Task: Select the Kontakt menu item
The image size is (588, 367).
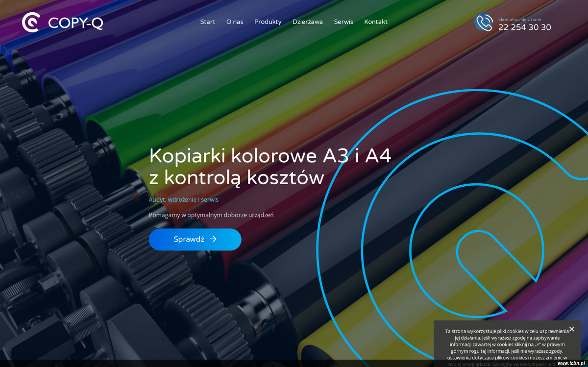Action: pyautogui.click(x=376, y=22)
